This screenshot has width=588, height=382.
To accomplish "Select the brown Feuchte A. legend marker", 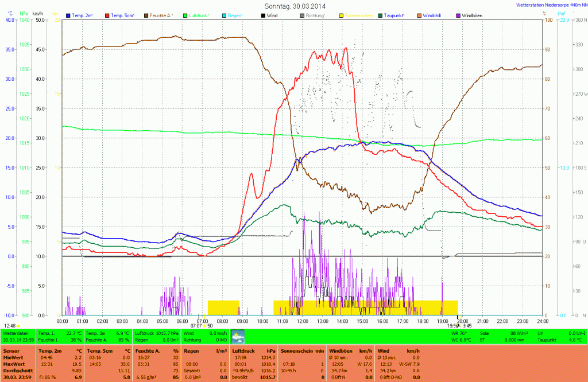I will click(x=146, y=15).
